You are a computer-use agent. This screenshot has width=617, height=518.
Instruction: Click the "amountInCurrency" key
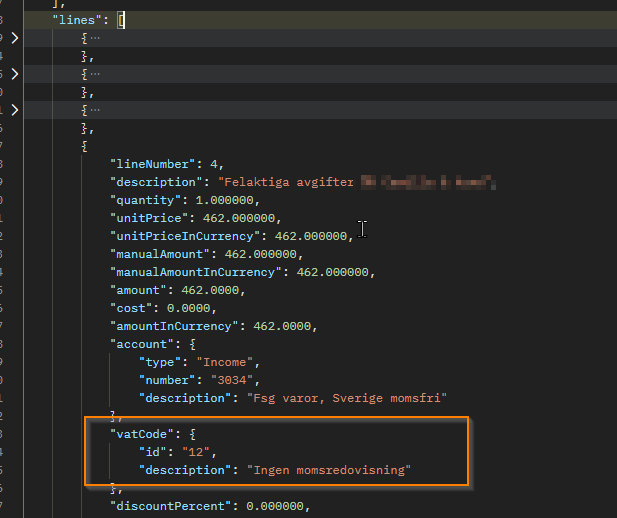[174, 326]
